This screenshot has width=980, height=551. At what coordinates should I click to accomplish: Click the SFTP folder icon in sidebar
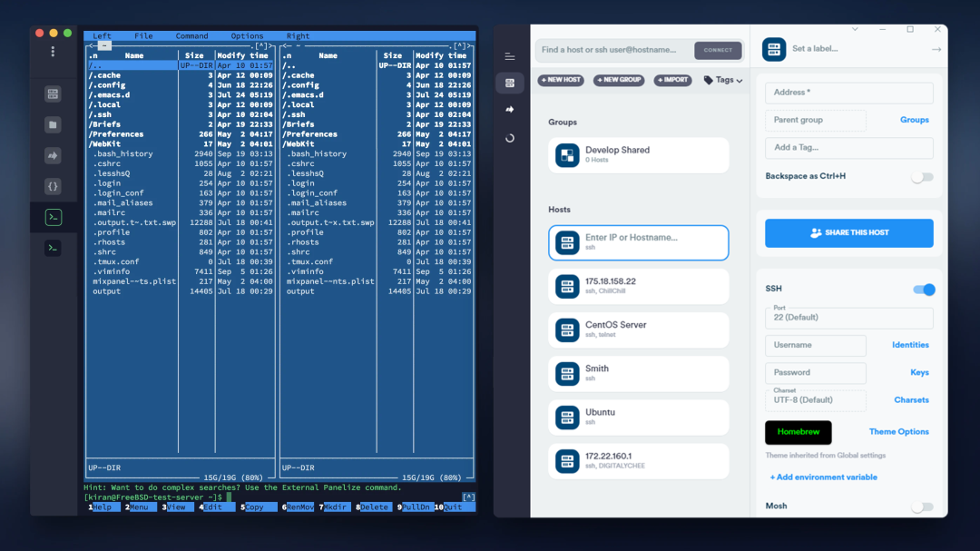(53, 124)
